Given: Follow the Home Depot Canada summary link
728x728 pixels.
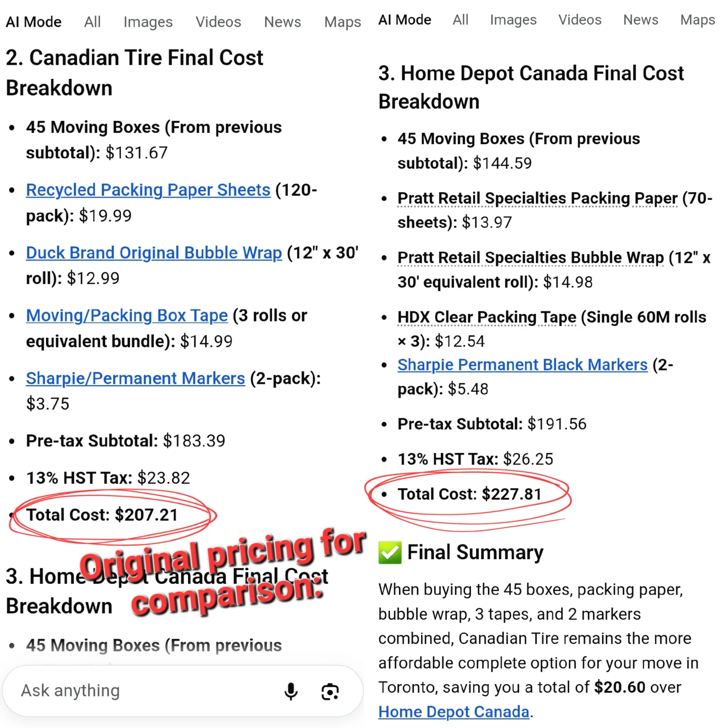Looking at the screenshot, I should [453, 712].
